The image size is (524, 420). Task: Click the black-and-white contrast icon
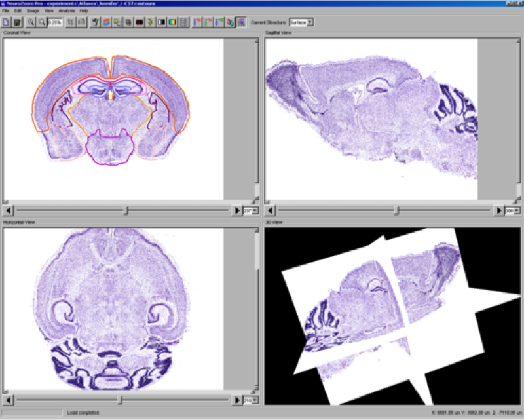[160, 22]
